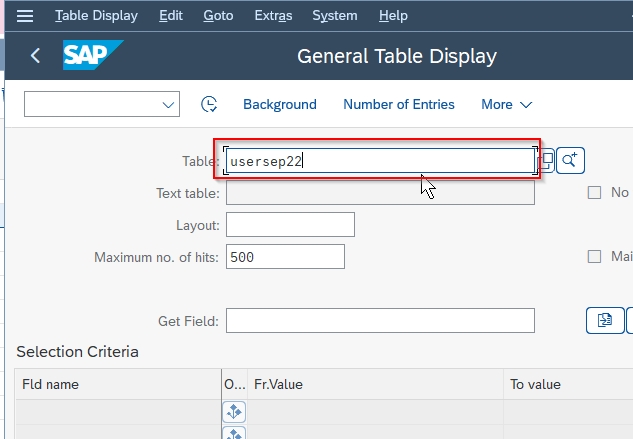Click the multiple selection icon in first criteria row

point(234,412)
